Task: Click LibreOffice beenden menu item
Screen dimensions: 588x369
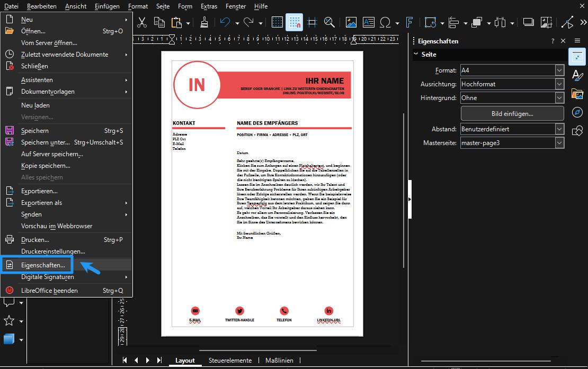Action: coord(66,291)
